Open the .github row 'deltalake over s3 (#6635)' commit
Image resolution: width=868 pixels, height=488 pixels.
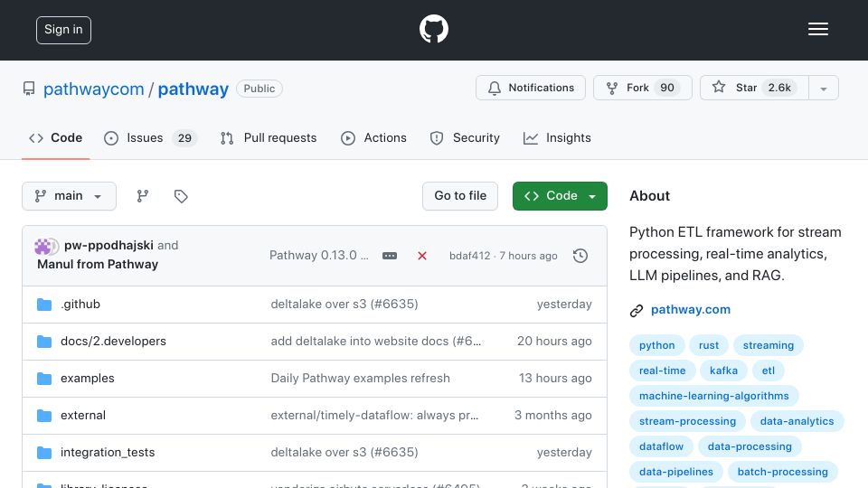coord(344,305)
